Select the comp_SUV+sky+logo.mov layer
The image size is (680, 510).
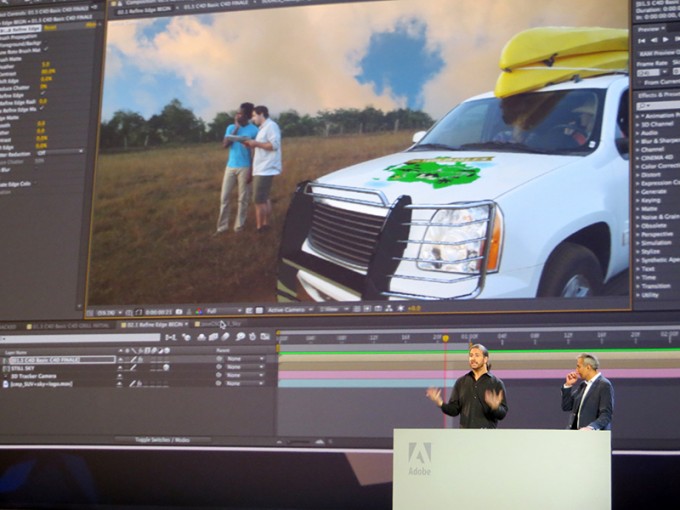pyautogui.click(x=41, y=384)
